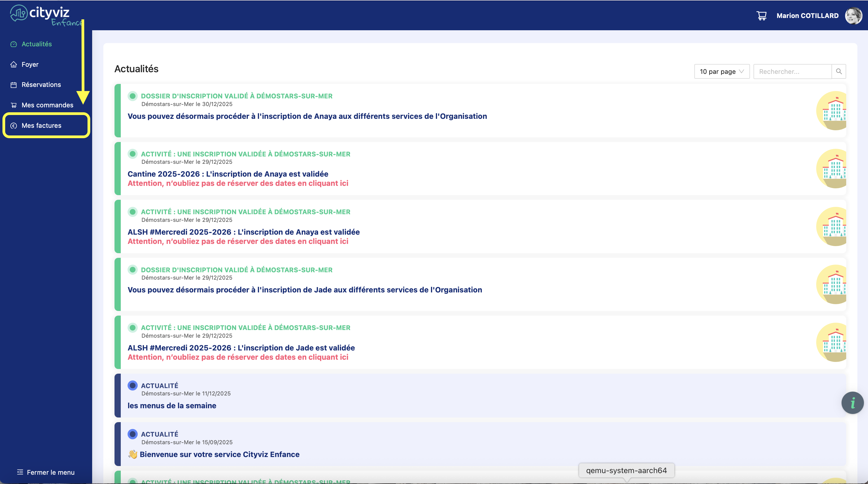The image size is (868, 484).
Task: Go to Actualités menu item
Action: (36, 44)
